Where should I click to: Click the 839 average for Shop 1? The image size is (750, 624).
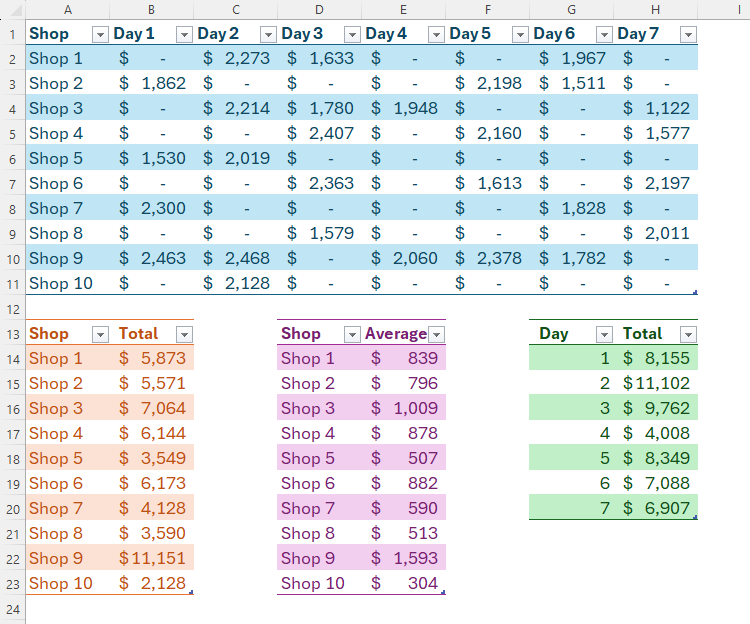pos(403,358)
